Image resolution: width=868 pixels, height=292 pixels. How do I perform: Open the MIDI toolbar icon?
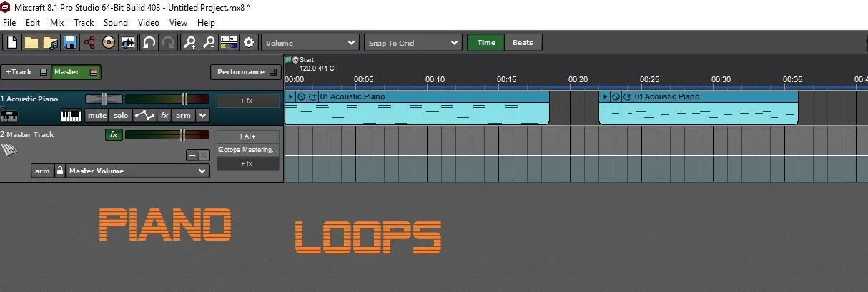229,43
